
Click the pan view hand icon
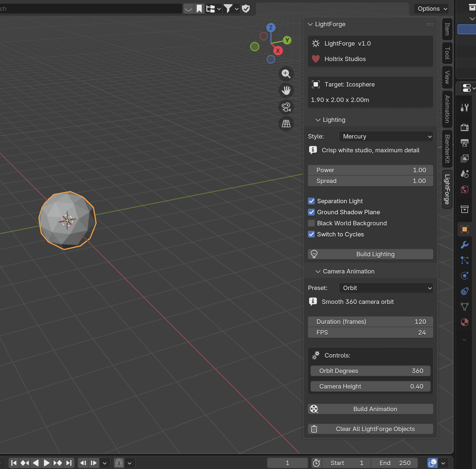286,90
